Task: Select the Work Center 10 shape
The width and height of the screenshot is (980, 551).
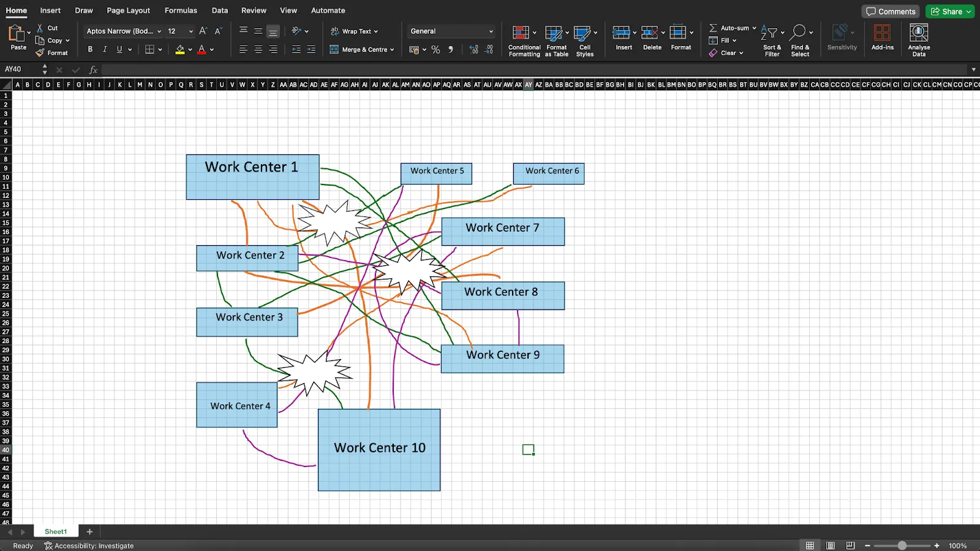Action: [x=379, y=450]
